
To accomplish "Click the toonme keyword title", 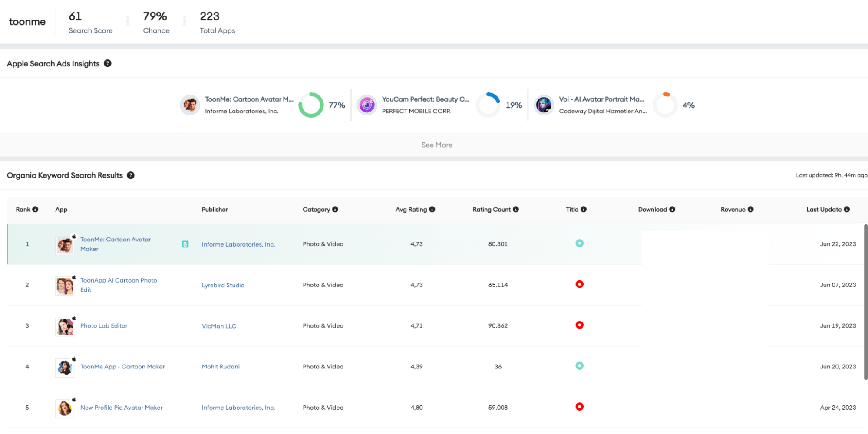I will (27, 22).
